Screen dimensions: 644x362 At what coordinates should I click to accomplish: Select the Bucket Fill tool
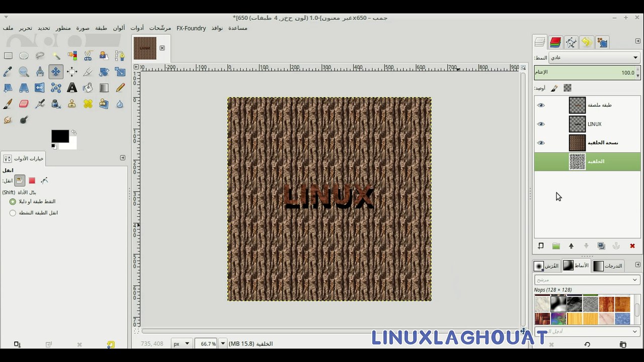pos(88,88)
